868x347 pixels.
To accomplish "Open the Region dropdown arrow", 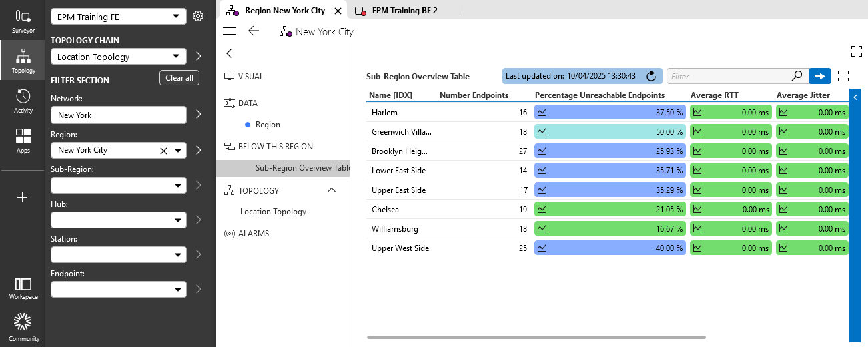I will point(178,151).
